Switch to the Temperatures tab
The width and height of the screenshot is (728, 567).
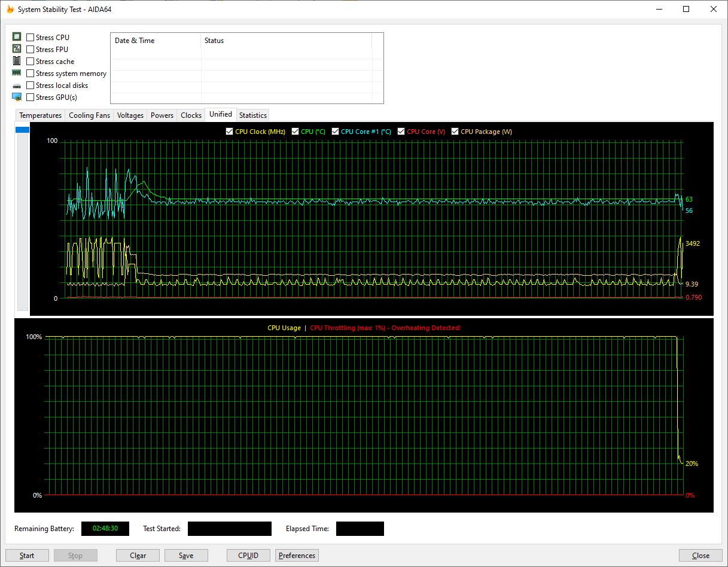[40, 115]
